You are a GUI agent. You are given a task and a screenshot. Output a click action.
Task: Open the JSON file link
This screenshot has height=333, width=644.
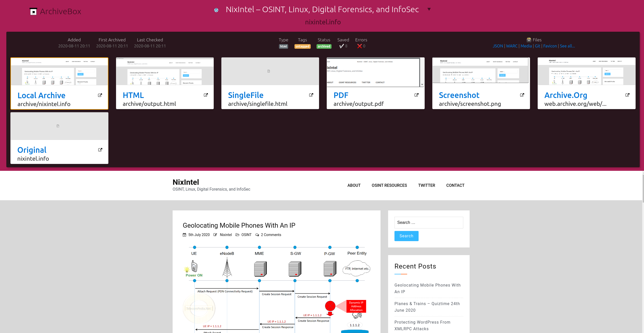[498, 46]
